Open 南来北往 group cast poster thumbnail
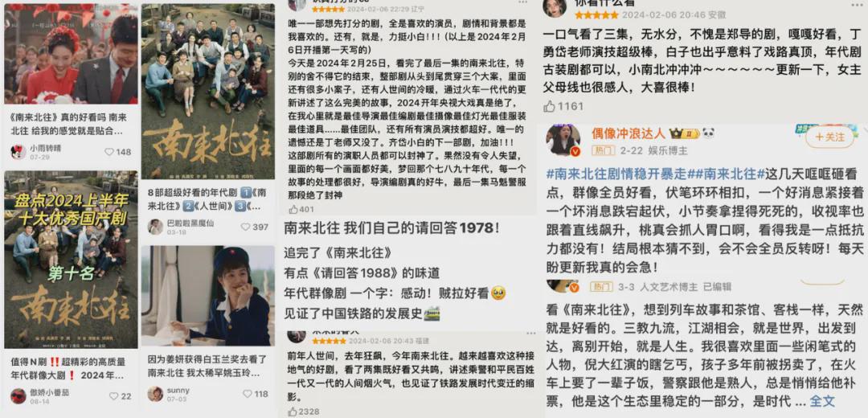This screenshot has width=868, height=418. coord(208,92)
